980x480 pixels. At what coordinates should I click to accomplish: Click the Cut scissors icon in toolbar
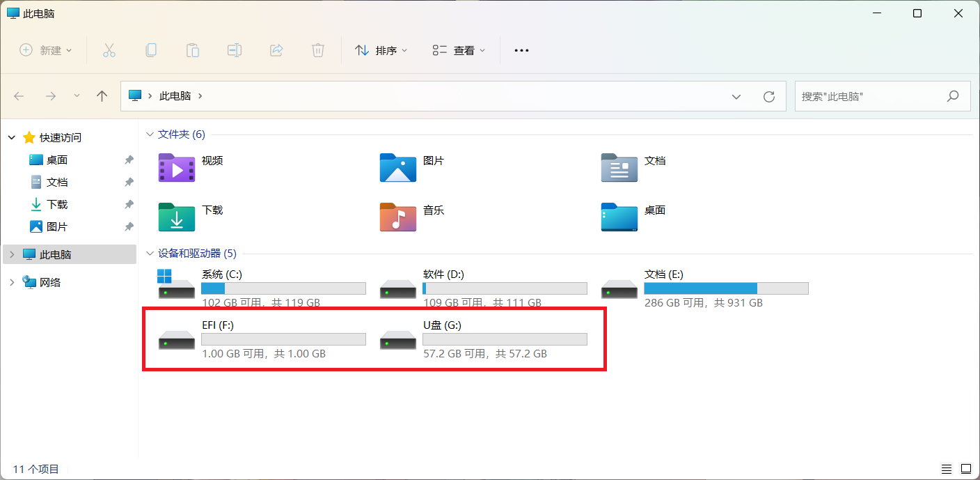pos(109,50)
